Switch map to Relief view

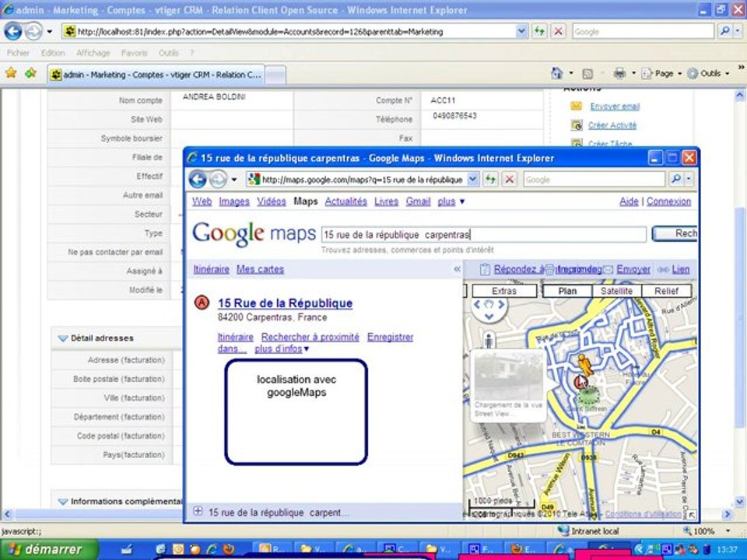tap(666, 291)
